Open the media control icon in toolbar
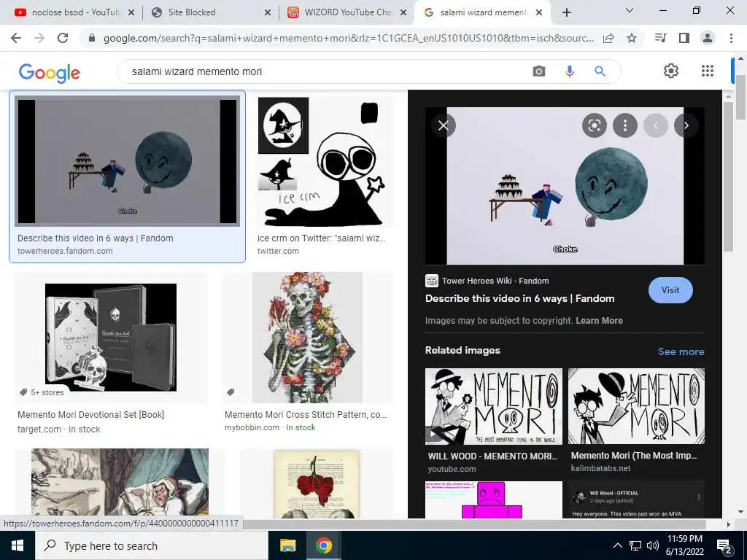This screenshot has width=747, height=560. [x=661, y=38]
